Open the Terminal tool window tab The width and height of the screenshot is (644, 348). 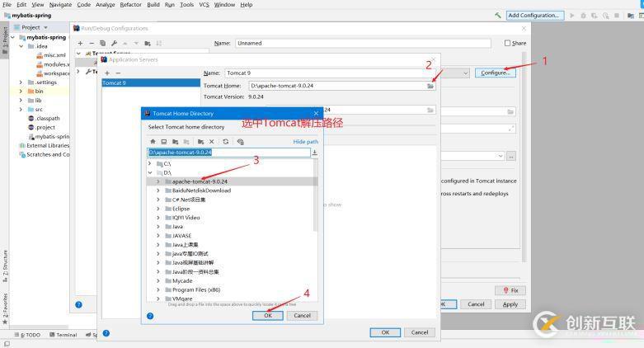63,335
